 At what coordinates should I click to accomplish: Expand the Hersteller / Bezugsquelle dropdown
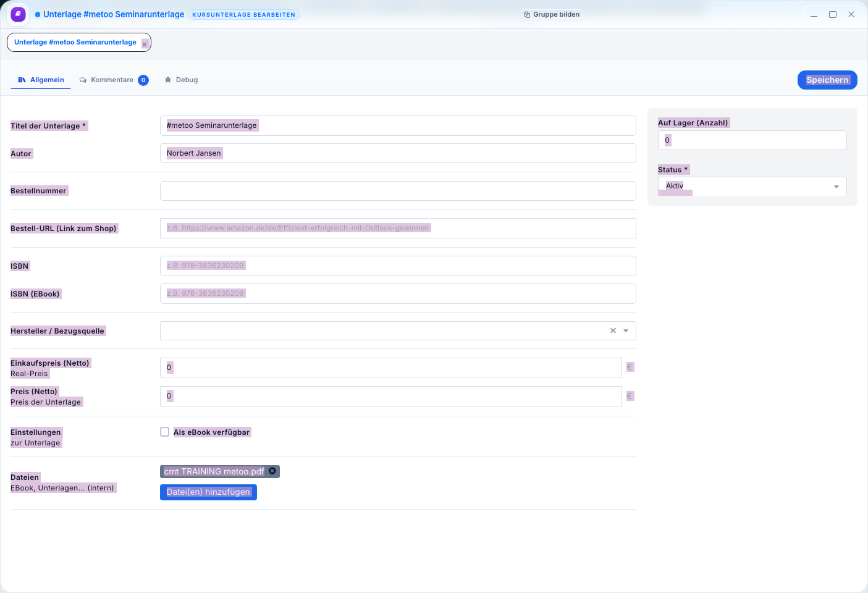click(626, 331)
